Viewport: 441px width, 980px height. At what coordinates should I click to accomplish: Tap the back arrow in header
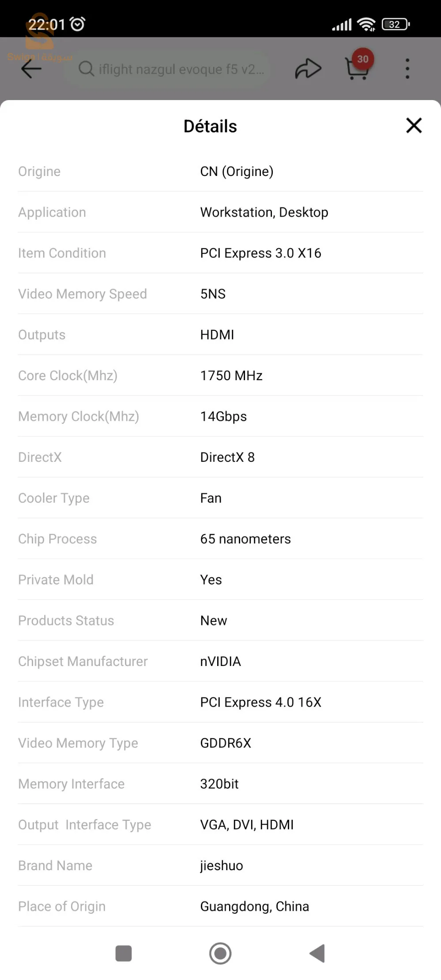pyautogui.click(x=31, y=69)
